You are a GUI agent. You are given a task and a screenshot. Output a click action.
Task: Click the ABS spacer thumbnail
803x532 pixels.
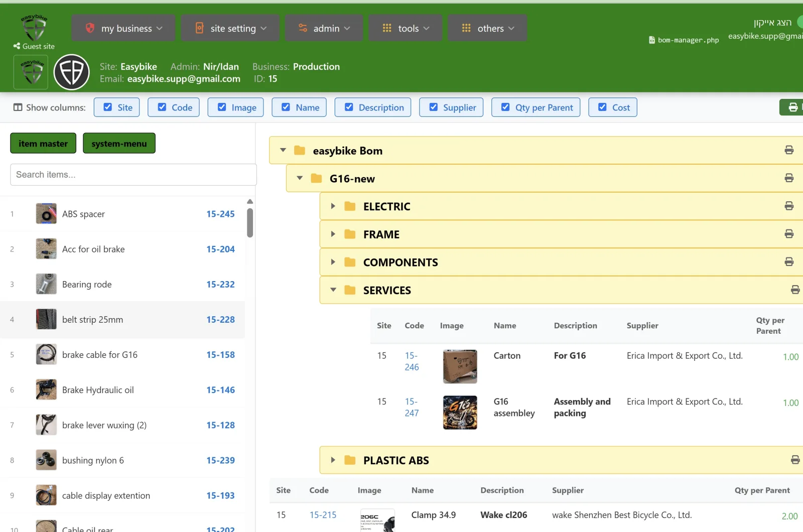[46, 214]
